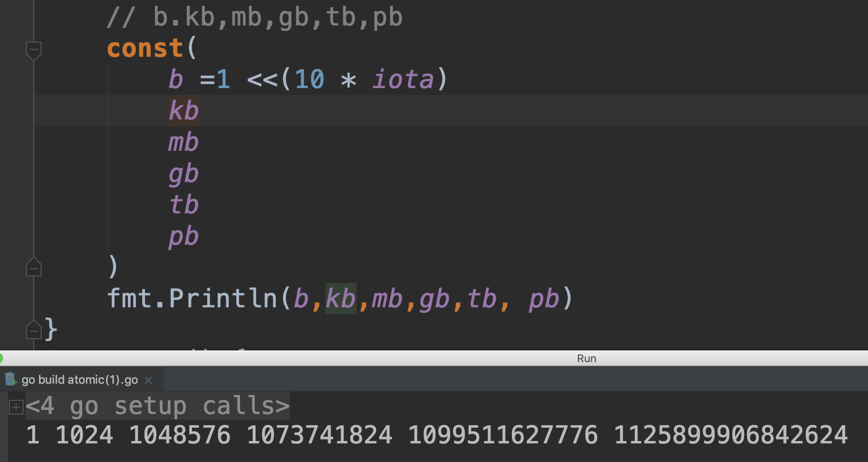Click the output value 1073741824
The height and width of the screenshot is (462, 868).
coord(319,435)
